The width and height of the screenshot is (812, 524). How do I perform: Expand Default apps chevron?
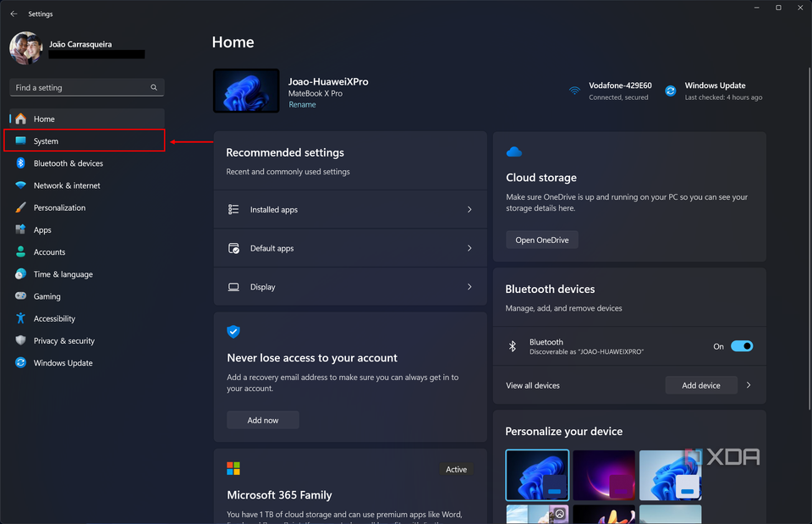[469, 248]
